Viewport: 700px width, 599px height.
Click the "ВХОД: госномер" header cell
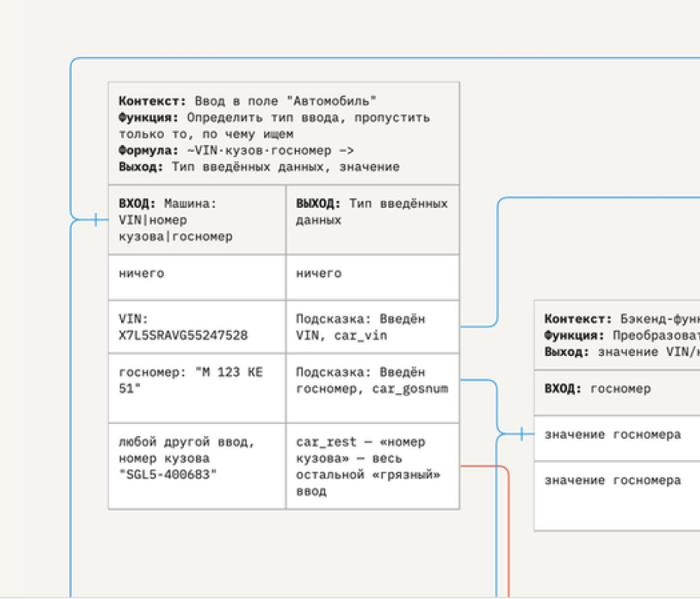click(617, 389)
